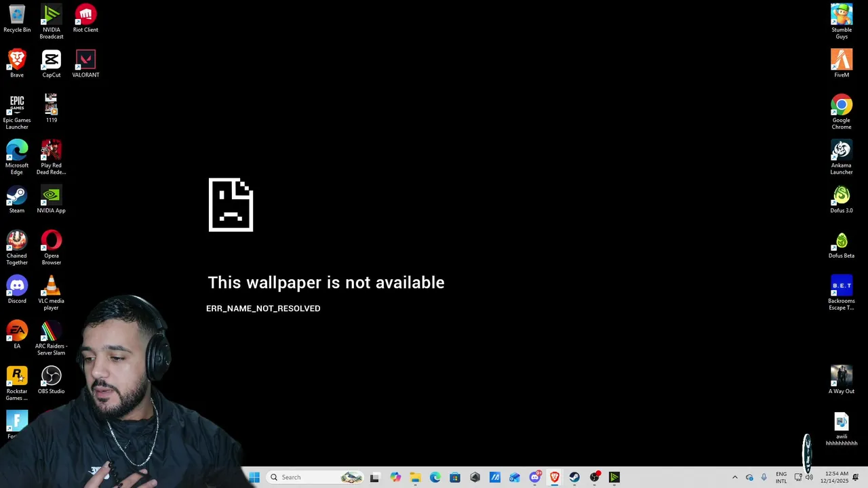Launch NVIDIA Broadcast from the desktop
The image size is (868, 488).
[52, 22]
